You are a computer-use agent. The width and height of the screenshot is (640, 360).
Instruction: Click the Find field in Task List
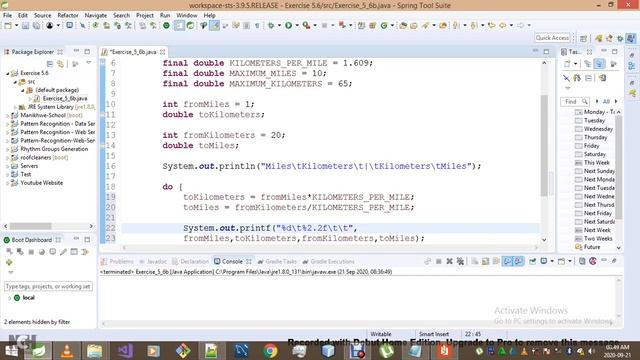pyautogui.click(x=574, y=101)
